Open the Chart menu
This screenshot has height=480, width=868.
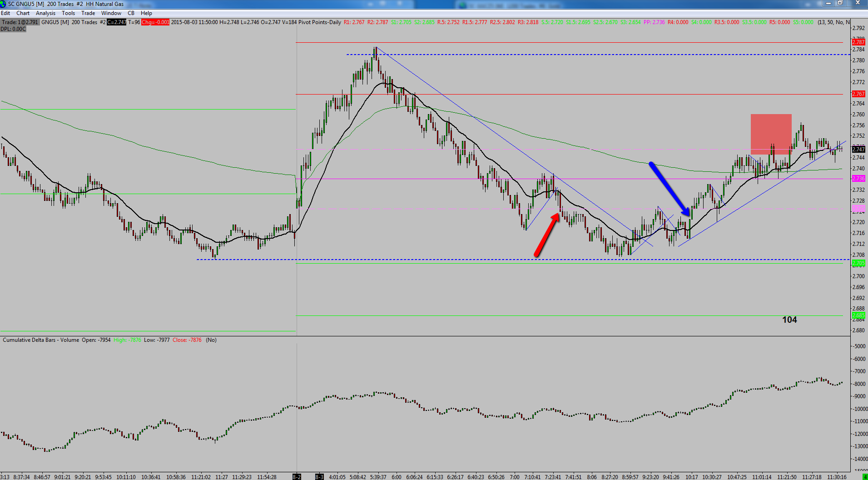(23, 13)
